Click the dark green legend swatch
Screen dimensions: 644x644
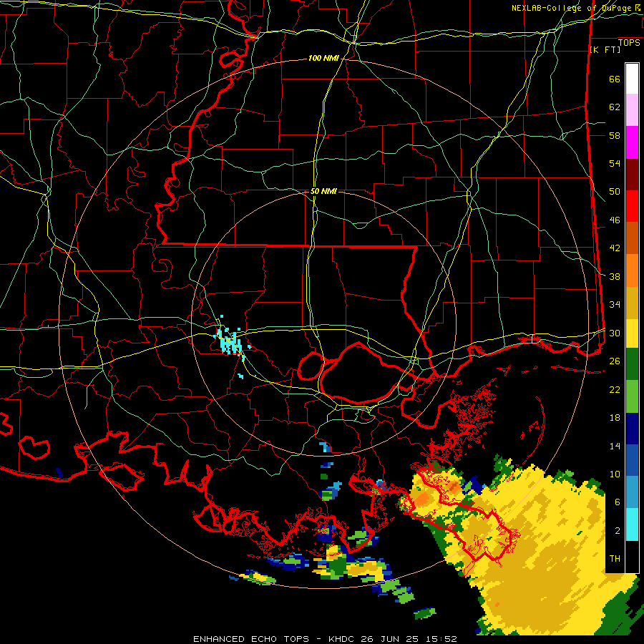pos(632,364)
